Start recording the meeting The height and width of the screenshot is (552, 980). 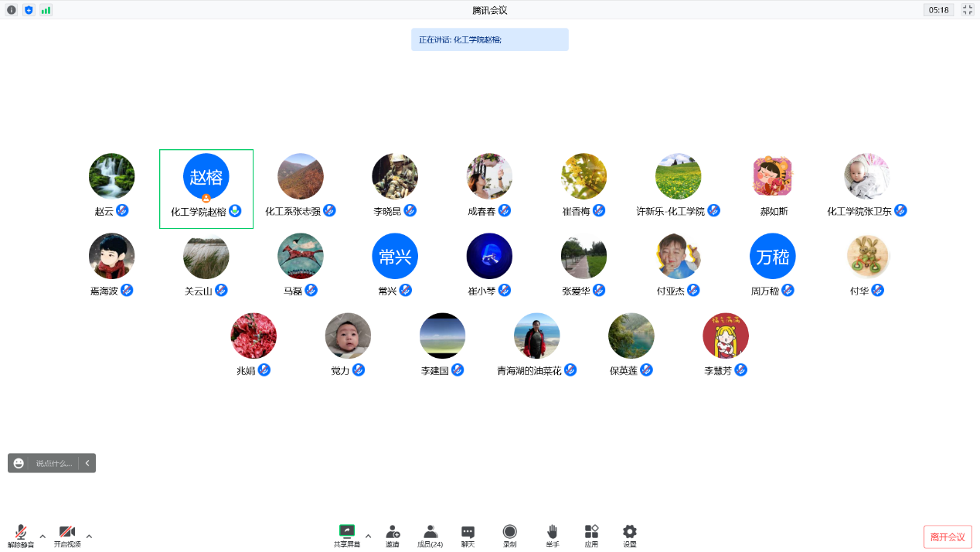click(509, 532)
